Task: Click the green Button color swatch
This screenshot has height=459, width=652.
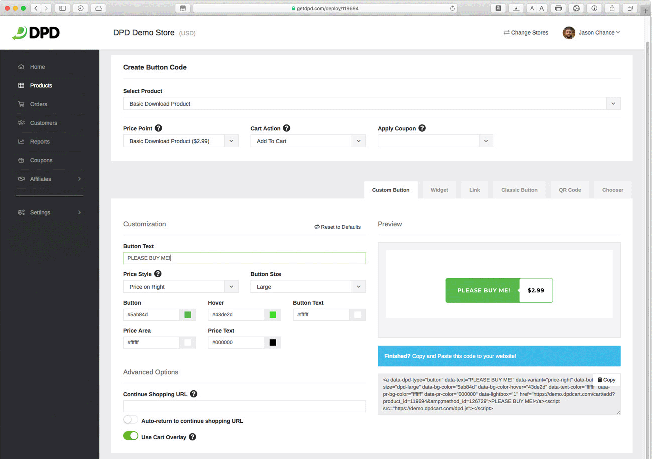Action: click(x=186, y=314)
